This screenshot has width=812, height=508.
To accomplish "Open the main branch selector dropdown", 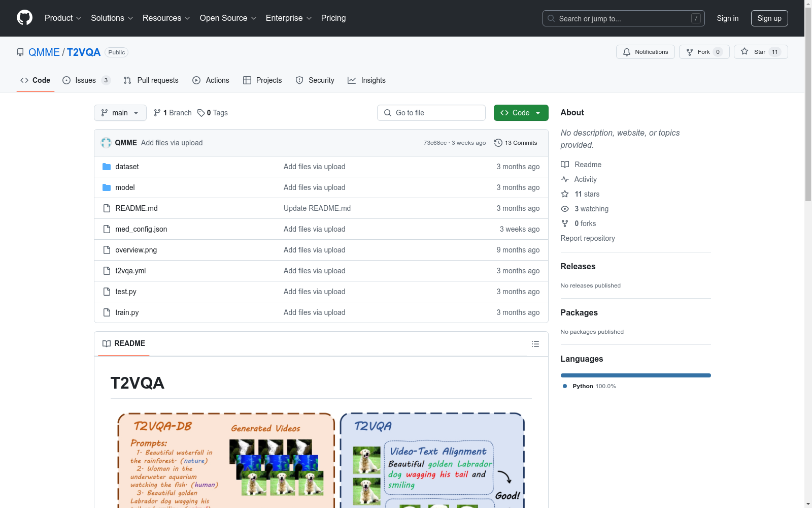I will pos(120,113).
